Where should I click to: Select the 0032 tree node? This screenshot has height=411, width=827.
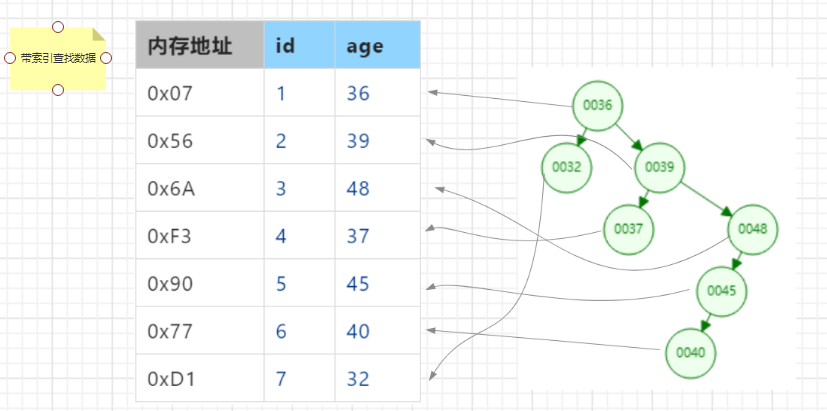click(x=566, y=167)
